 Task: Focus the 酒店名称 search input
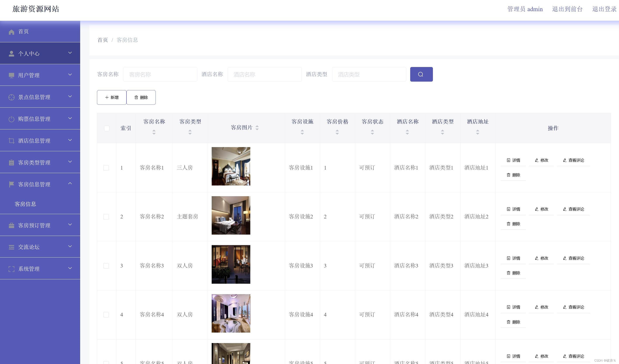265,74
